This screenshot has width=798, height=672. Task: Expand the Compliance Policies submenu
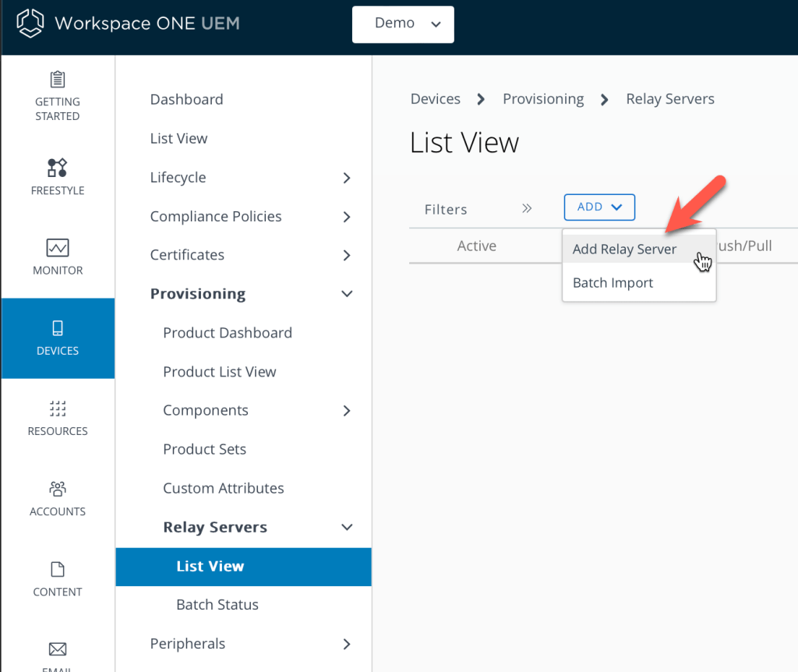tap(347, 217)
